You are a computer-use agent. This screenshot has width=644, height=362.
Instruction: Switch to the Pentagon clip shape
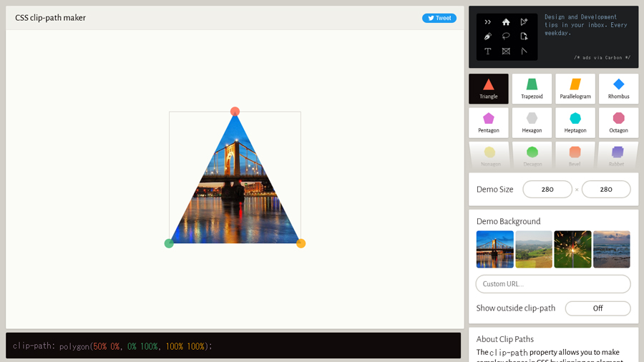(x=489, y=122)
